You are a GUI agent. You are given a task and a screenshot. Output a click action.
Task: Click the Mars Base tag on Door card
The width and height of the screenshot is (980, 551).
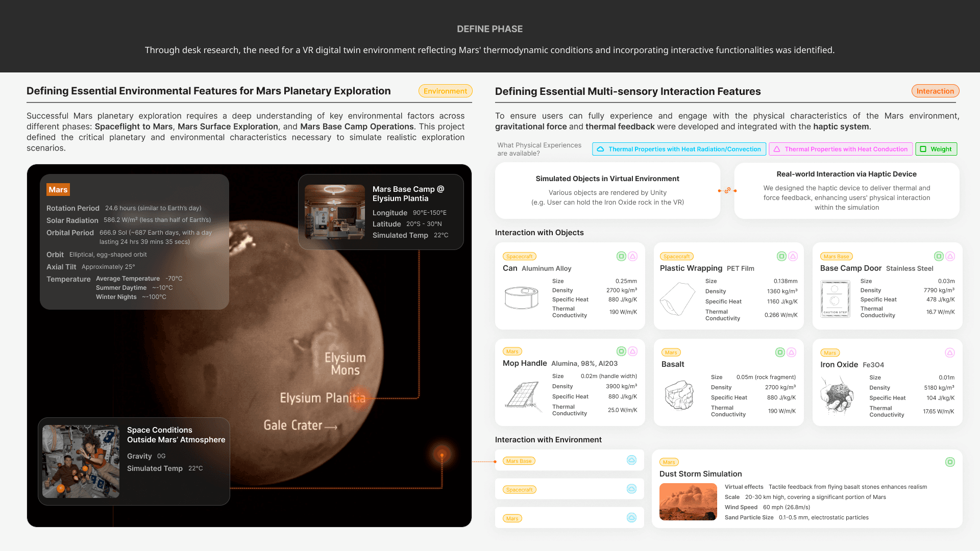tap(836, 257)
